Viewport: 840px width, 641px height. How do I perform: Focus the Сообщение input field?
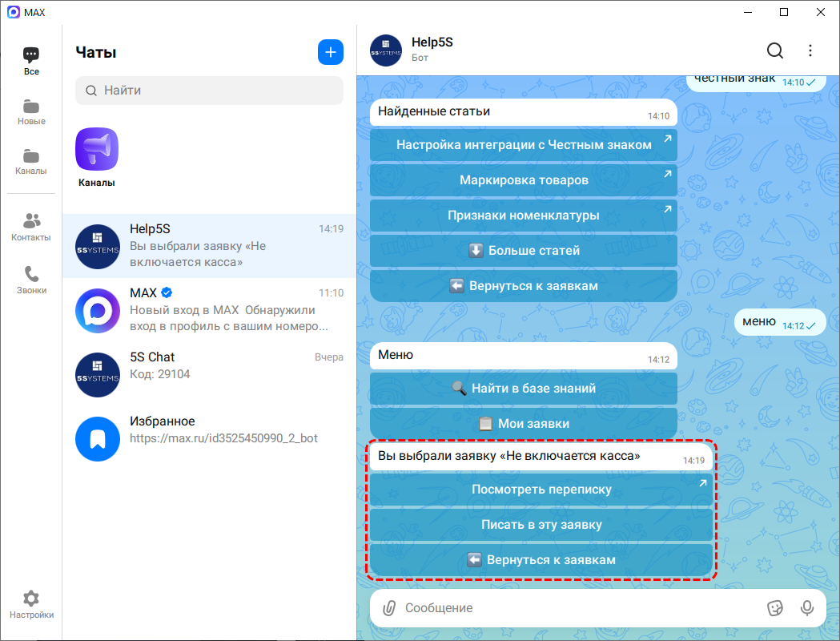pos(581,608)
